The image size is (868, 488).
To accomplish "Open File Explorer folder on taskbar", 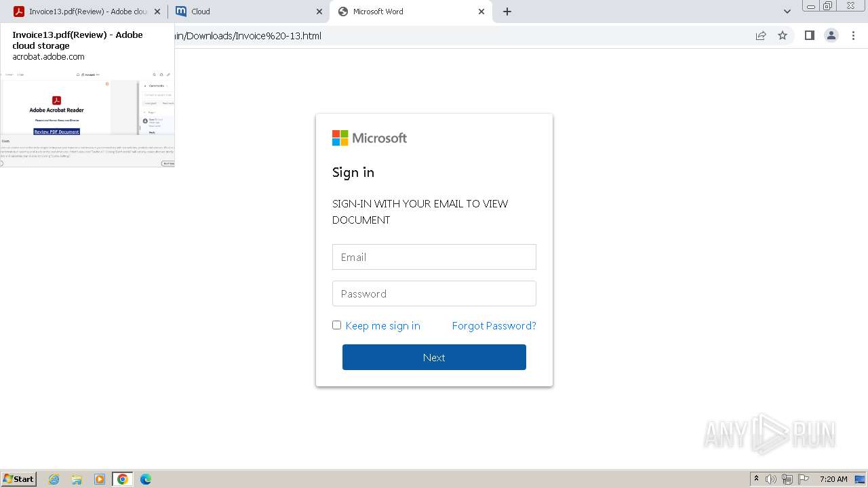I will 77,479.
